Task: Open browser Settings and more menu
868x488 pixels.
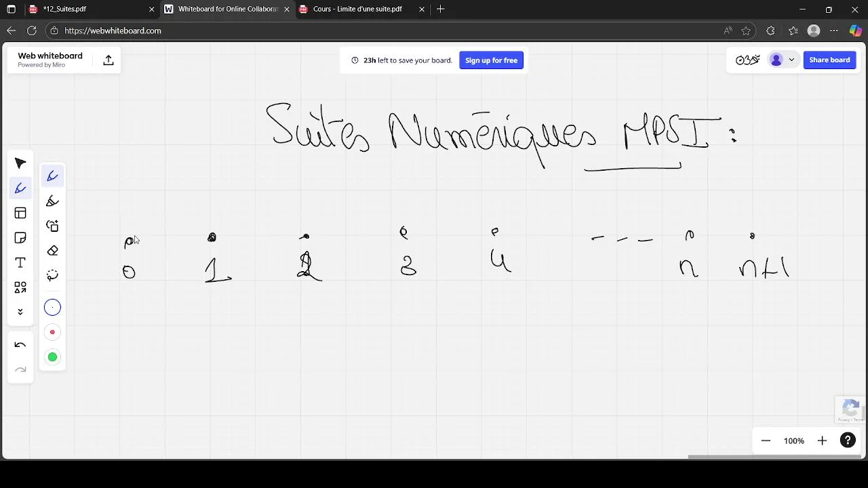Action: point(834,30)
